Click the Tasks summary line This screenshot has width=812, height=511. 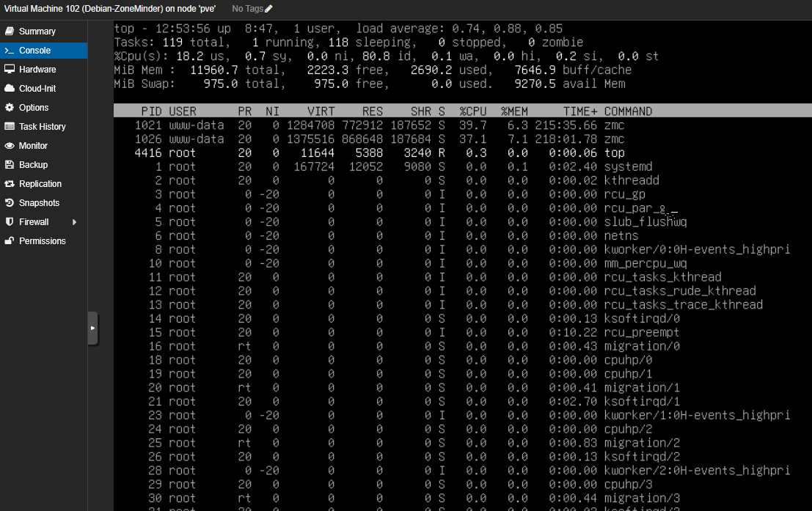point(348,42)
